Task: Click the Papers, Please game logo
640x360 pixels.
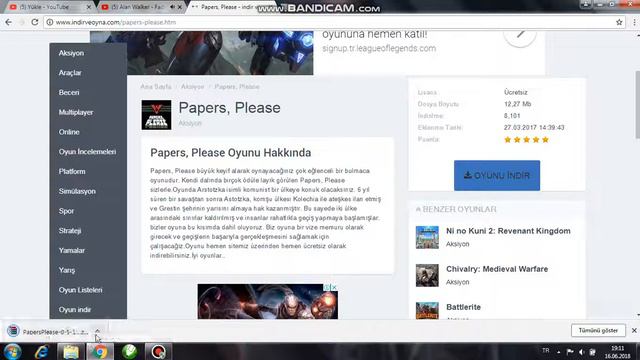Action: [x=156, y=115]
